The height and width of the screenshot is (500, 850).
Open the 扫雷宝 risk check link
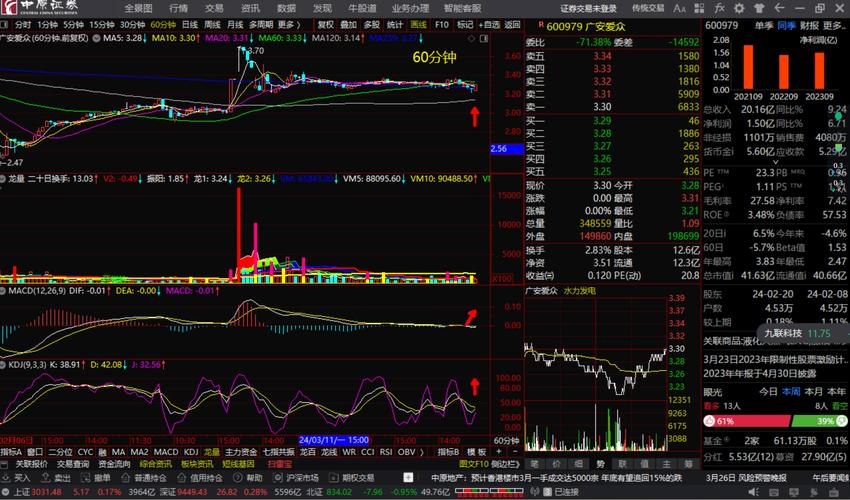click(280, 464)
